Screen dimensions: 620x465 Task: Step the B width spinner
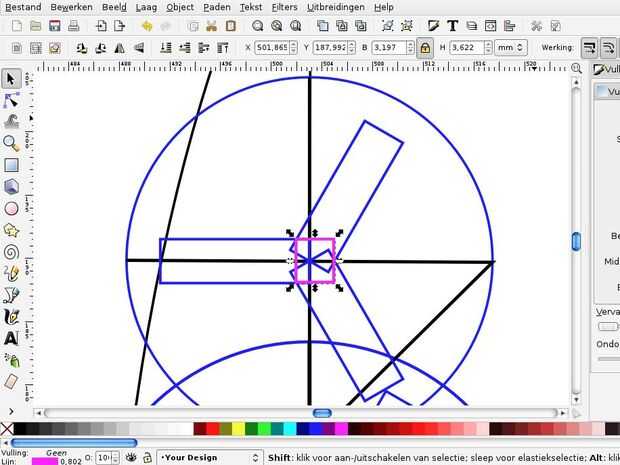point(410,47)
